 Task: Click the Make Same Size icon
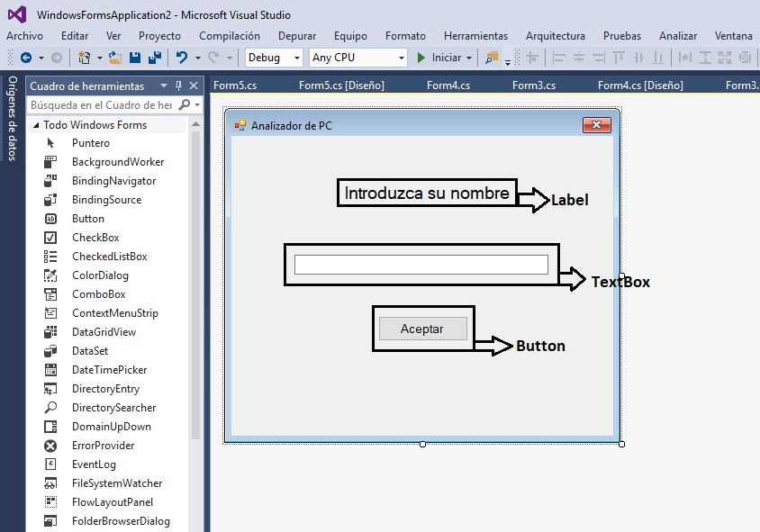click(x=725, y=58)
